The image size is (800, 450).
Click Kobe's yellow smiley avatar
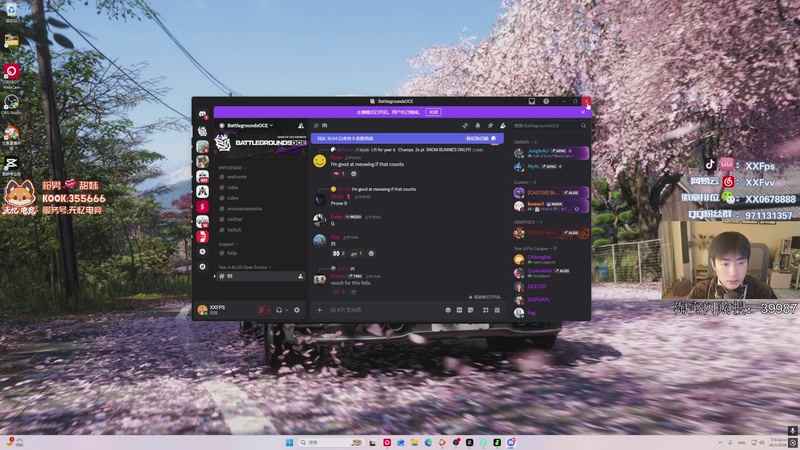click(319, 161)
